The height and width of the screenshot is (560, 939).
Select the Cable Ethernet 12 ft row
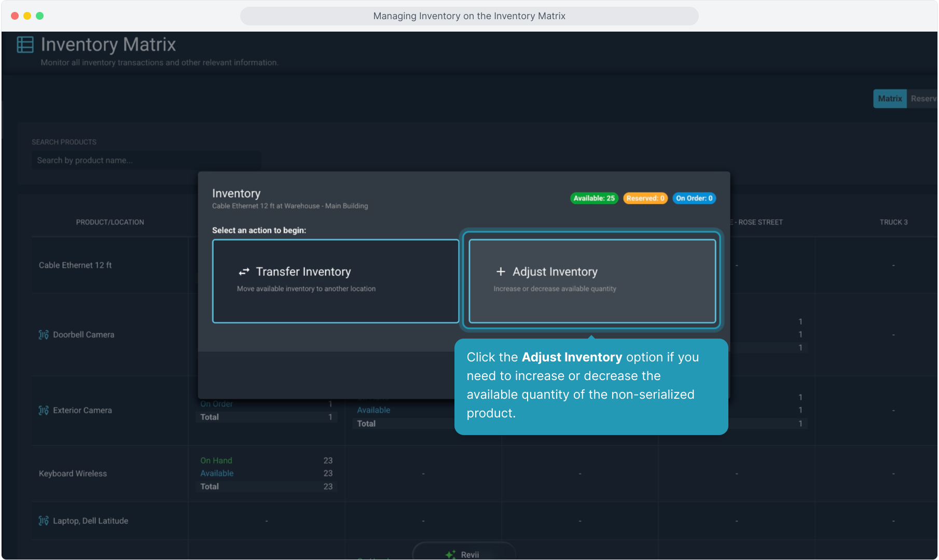pyautogui.click(x=75, y=265)
